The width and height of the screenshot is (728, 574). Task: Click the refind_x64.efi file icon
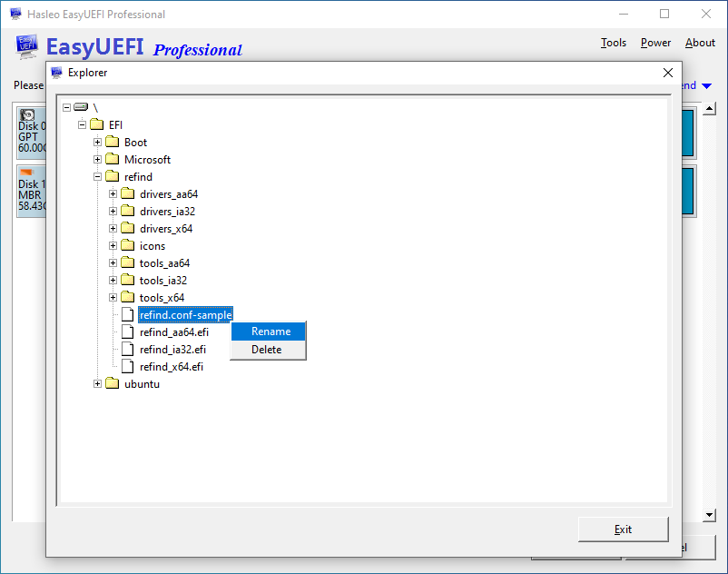(128, 366)
